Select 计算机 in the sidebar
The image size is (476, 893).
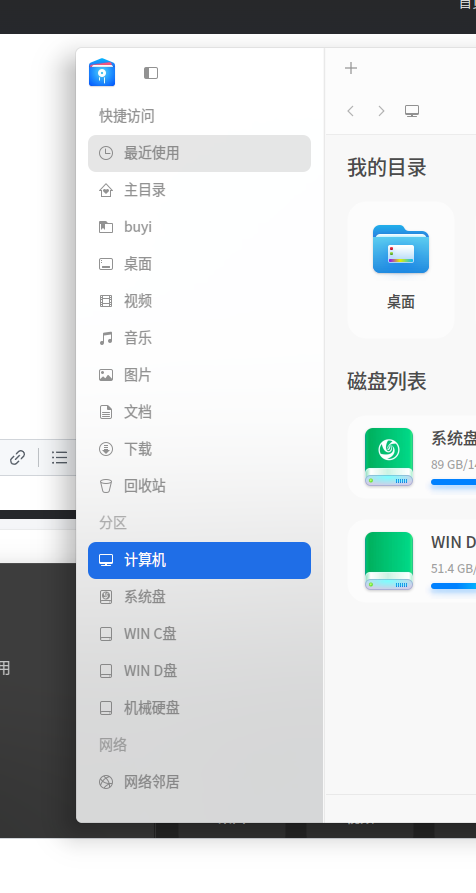[199, 560]
